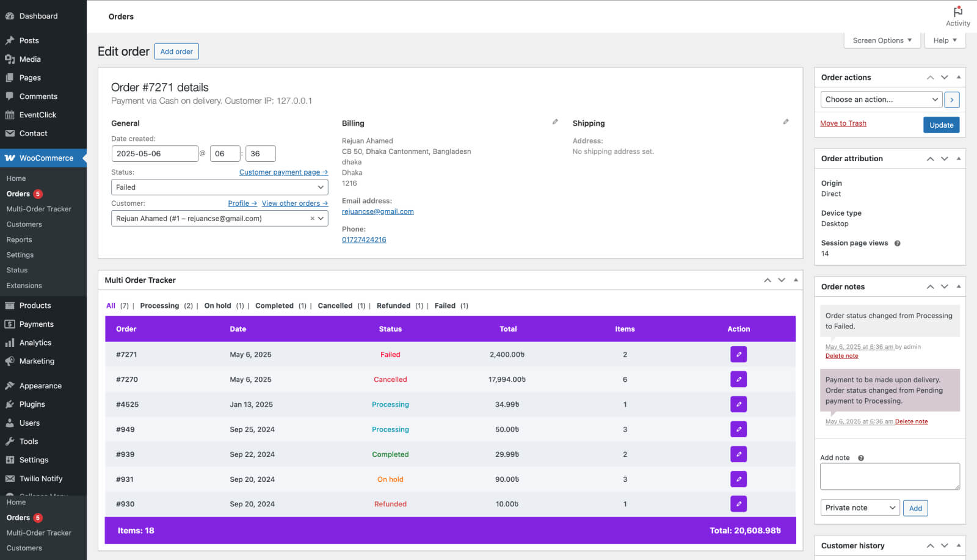Open the Customer payment page link
The width and height of the screenshot is (977, 560).
point(283,172)
